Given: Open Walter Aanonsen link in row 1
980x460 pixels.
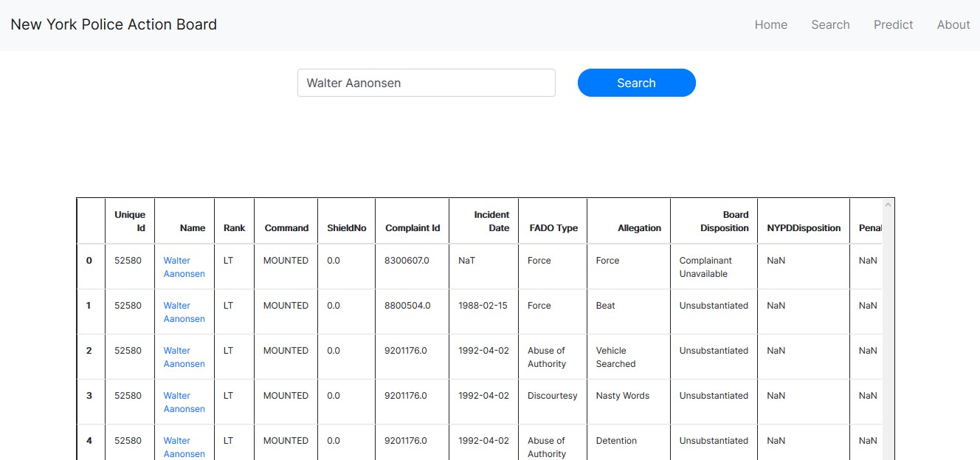Looking at the screenshot, I should [x=184, y=312].
